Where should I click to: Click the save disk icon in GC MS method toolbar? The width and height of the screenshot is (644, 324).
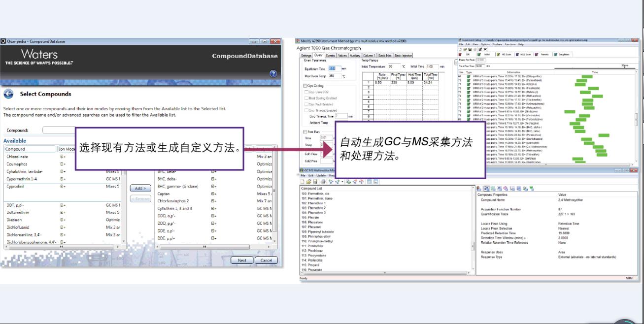point(315,182)
